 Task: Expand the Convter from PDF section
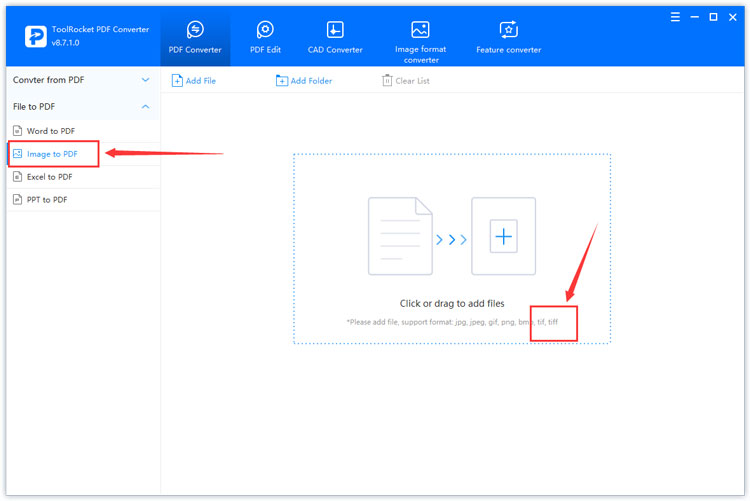pyautogui.click(x=81, y=80)
